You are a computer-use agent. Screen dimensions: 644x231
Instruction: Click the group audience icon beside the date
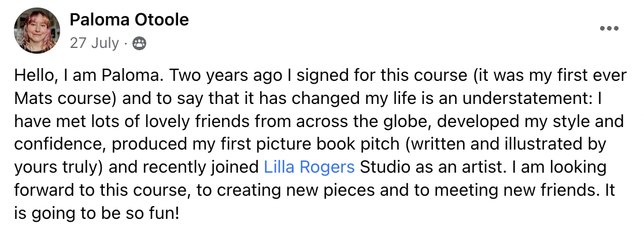pos(139,43)
